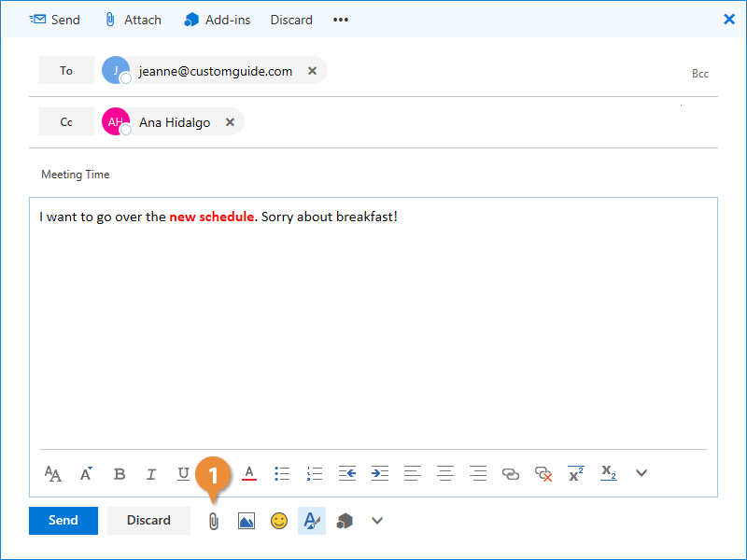Viewport: 747px width, 560px height.
Task: Open the three-dot more options menu
Action: pyautogui.click(x=341, y=20)
